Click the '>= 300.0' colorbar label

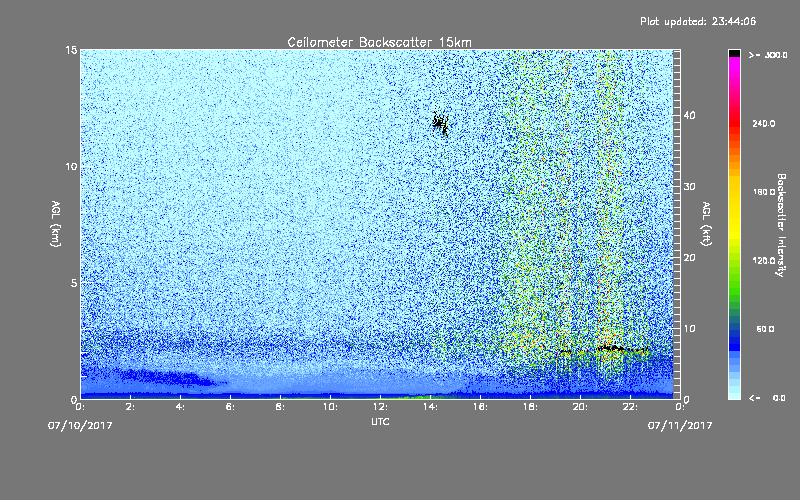coord(768,55)
